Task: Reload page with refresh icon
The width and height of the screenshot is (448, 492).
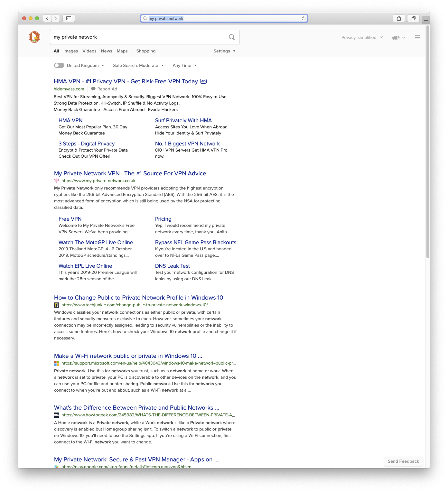Action: [x=303, y=18]
